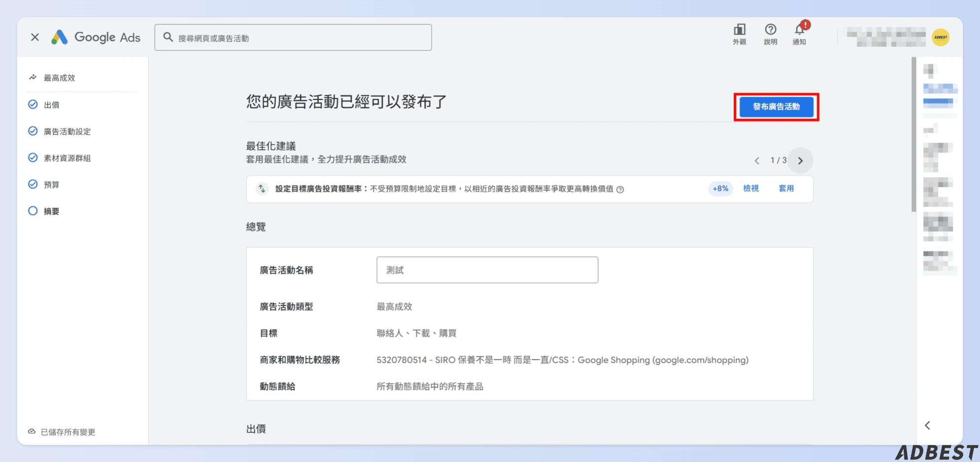Click the 聯絡人、下載、購買 goal value
Screen dimensions: 980x462
coord(416,333)
